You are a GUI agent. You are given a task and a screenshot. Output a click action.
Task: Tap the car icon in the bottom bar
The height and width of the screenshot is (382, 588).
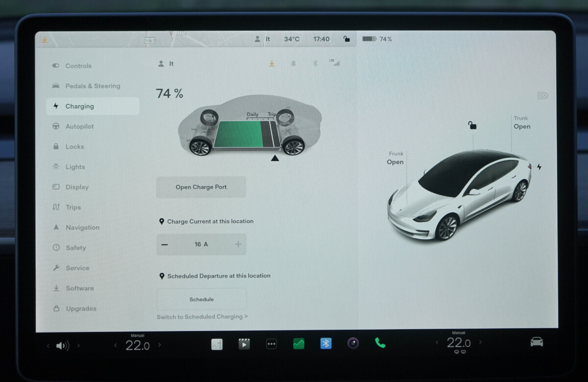537,342
